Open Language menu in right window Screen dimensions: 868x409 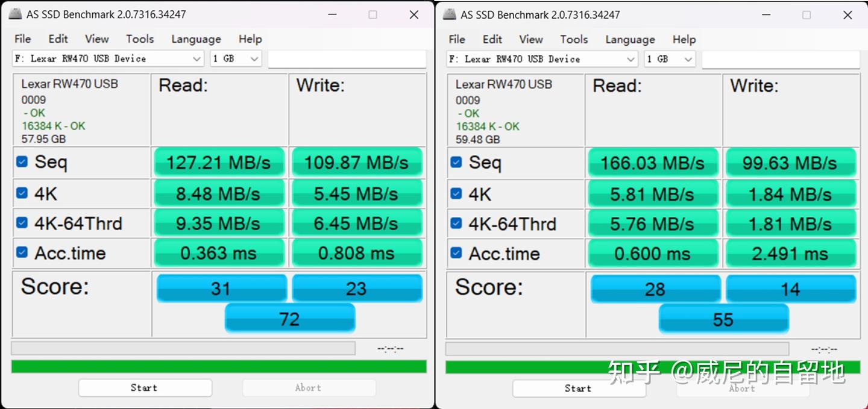point(630,40)
